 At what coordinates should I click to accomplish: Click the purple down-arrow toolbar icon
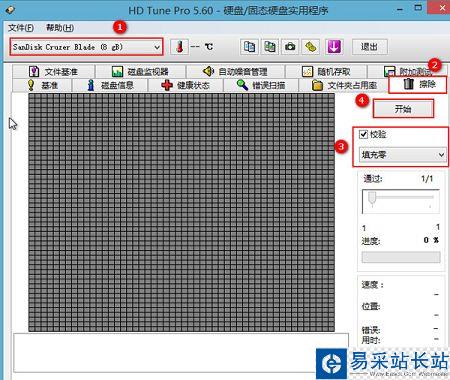(x=334, y=47)
